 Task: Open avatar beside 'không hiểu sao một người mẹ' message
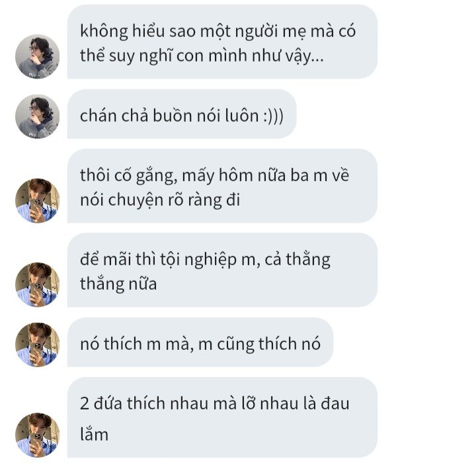tap(37, 56)
